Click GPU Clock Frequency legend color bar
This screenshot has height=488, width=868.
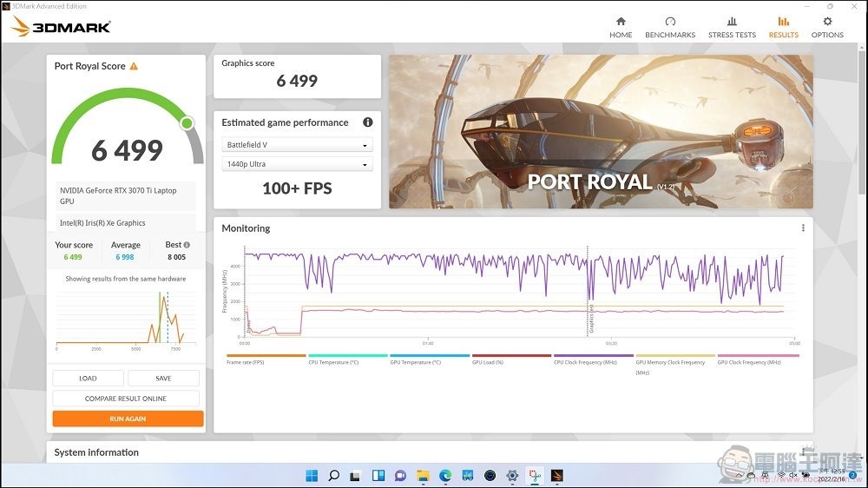coord(758,355)
